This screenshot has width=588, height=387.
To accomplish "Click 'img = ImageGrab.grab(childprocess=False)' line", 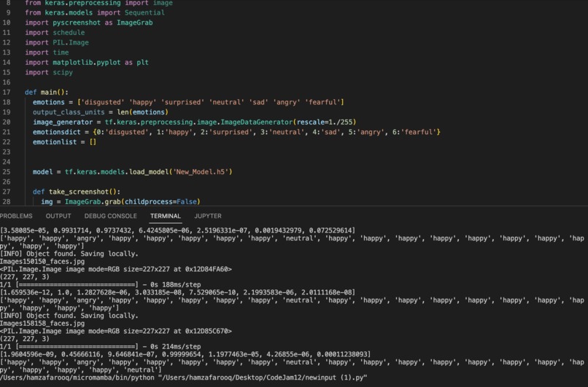I will point(120,202).
